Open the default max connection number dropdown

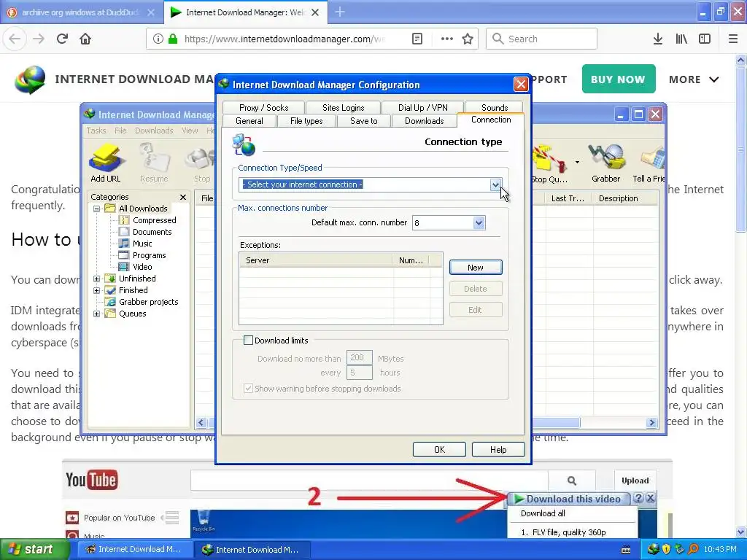(x=479, y=223)
